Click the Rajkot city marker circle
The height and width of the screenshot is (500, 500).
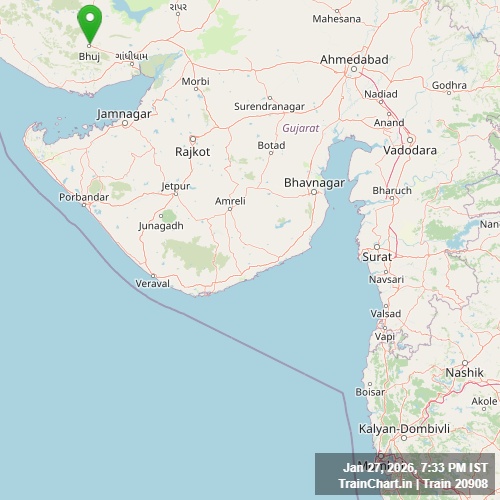[x=193, y=139]
